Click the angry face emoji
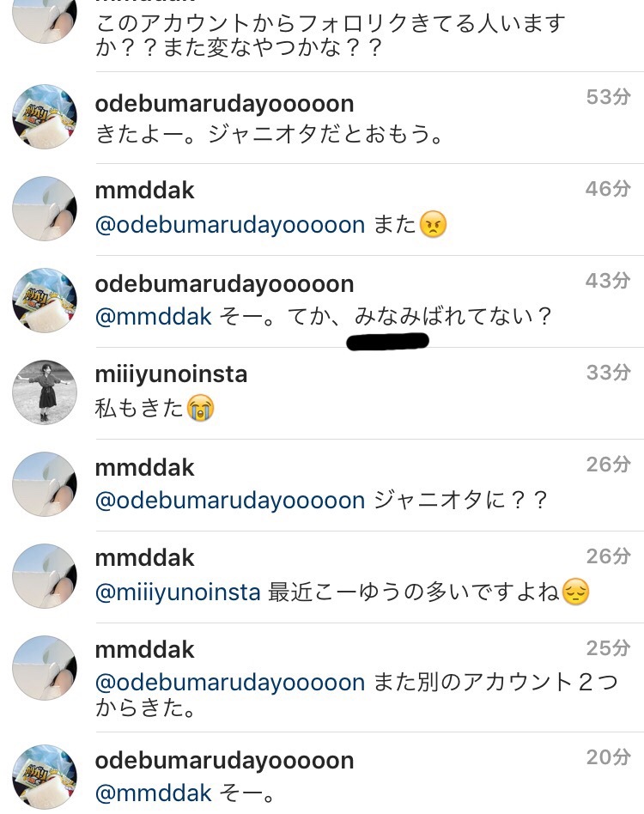The height and width of the screenshot is (814, 644). pyautogui.click(x=433, y=225)
